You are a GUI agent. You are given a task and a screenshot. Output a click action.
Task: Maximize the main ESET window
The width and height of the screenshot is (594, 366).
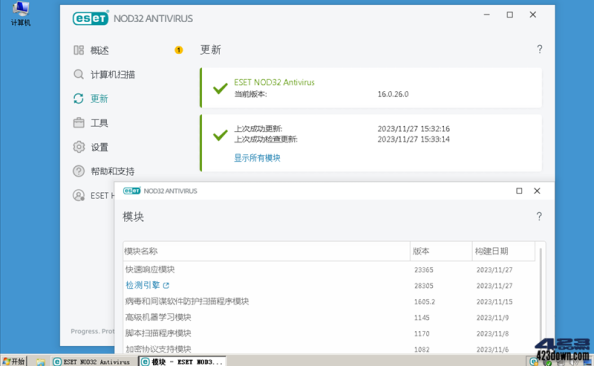click(510, 15)
